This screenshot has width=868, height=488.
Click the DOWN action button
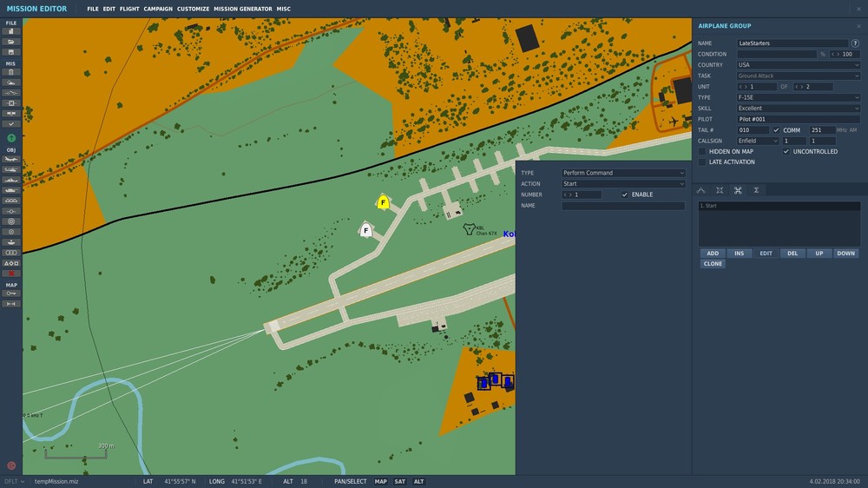(x=845, y=254)
